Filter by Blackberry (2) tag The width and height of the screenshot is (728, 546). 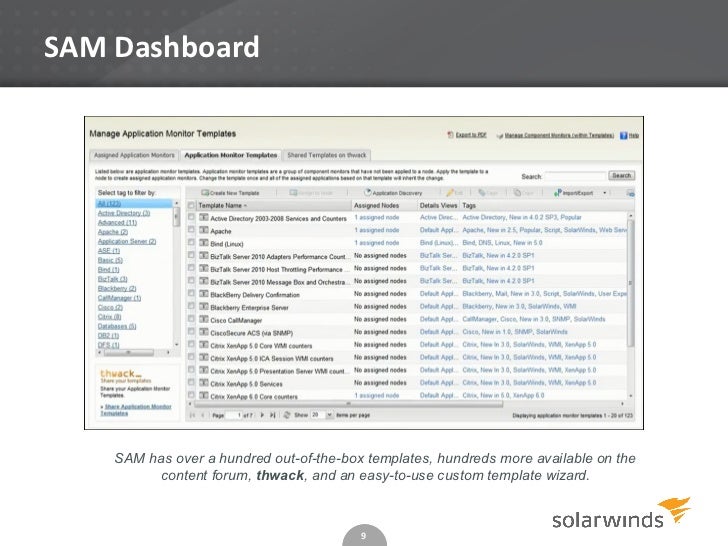117,288
